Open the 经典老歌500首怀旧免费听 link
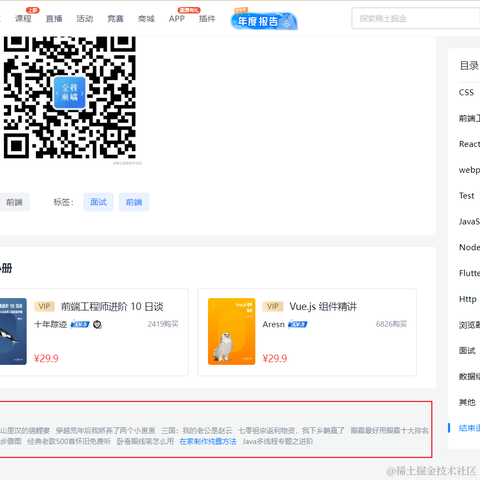480x480 pixels. tap(69, 442)
